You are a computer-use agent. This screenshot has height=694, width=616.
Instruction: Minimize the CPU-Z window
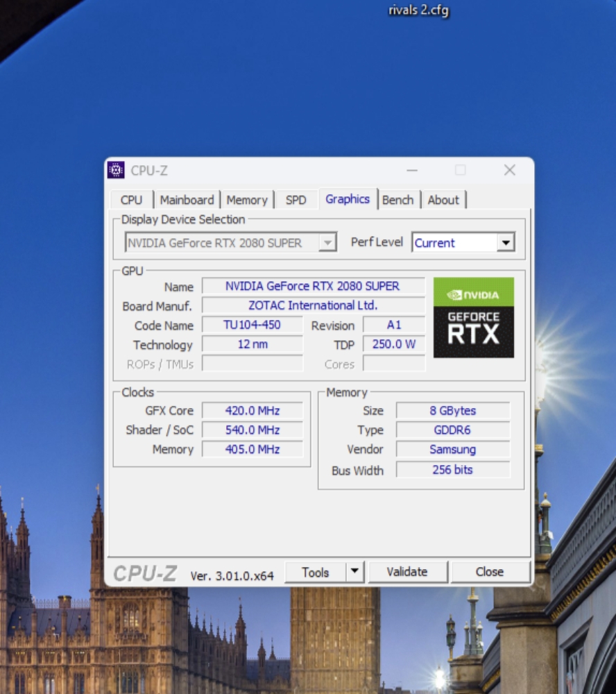412,170
